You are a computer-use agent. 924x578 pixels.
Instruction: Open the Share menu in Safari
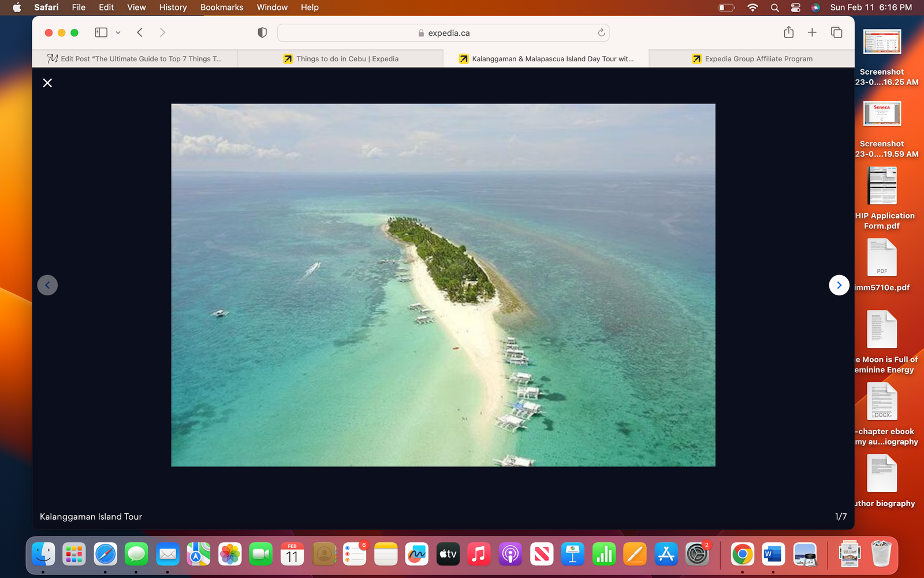788,33
